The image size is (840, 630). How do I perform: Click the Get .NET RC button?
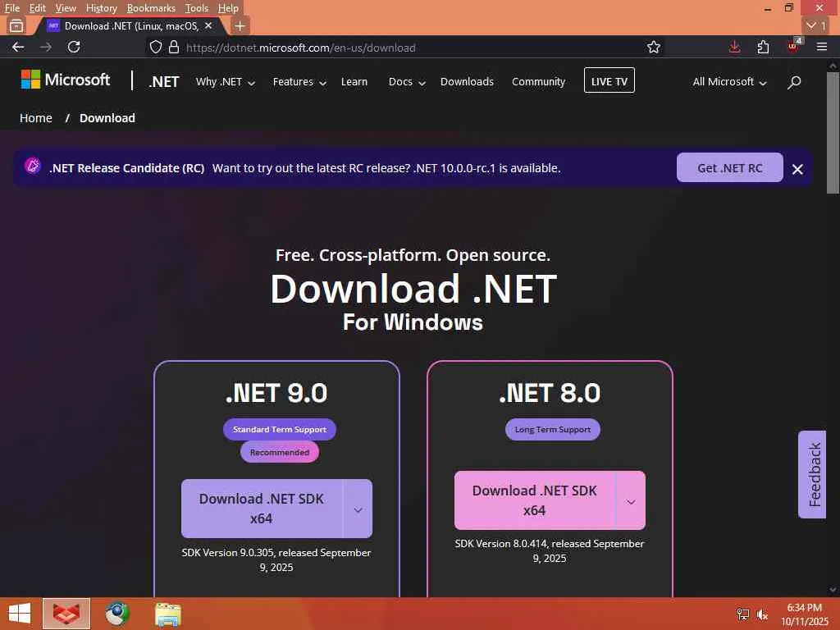pos(729,167)
